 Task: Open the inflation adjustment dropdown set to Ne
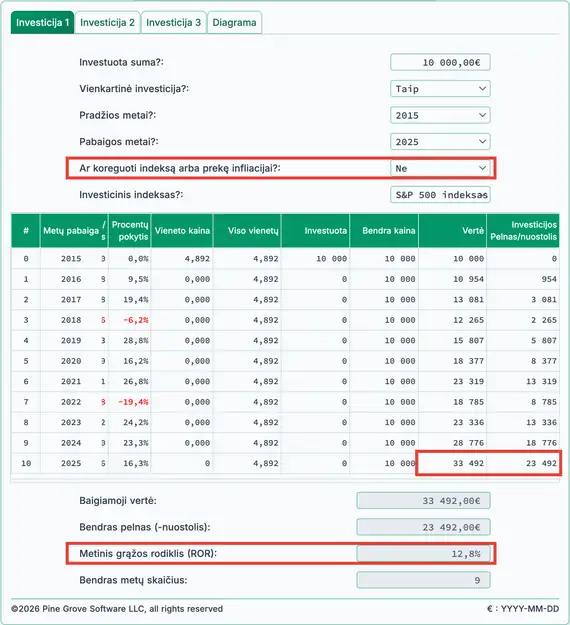(440, 168)
